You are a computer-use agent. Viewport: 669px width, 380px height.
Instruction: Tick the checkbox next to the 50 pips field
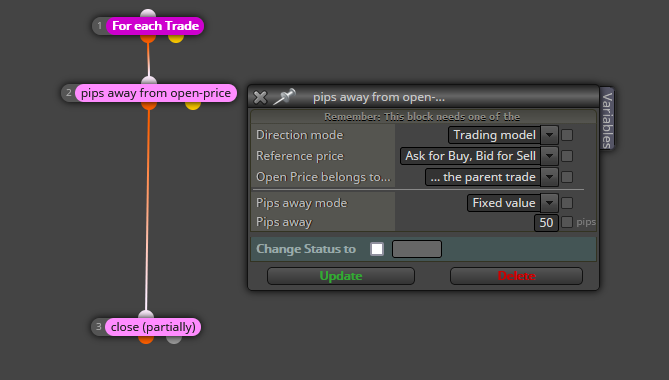coord(567,222)
